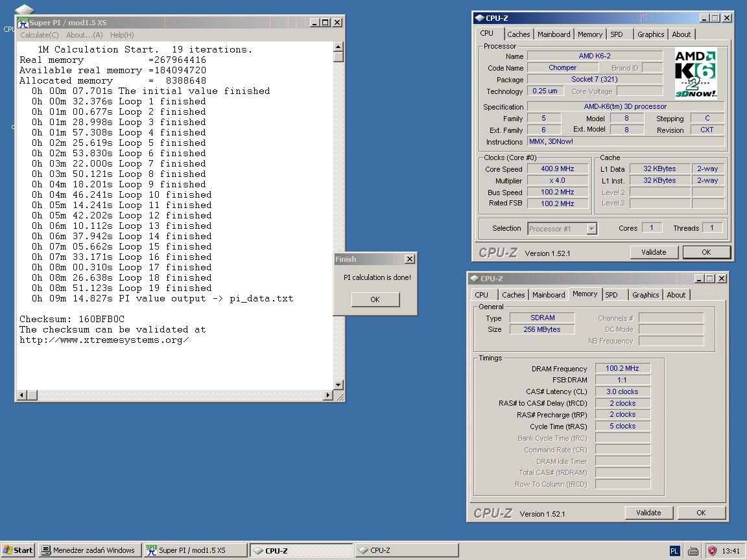Click the Specification field AMD-K6(tm) 3D processor
Screen dimensions: 747x560
tap(626, 107)
